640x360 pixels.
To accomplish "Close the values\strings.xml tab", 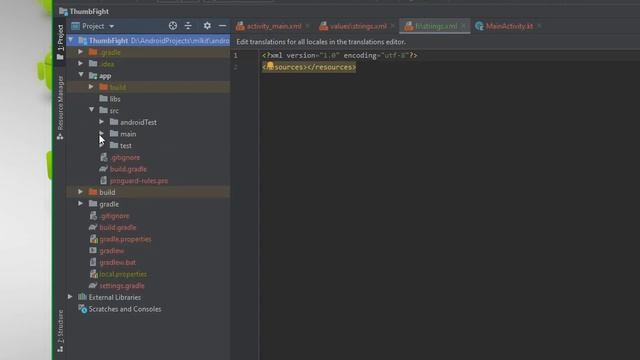I will point(393,26).
